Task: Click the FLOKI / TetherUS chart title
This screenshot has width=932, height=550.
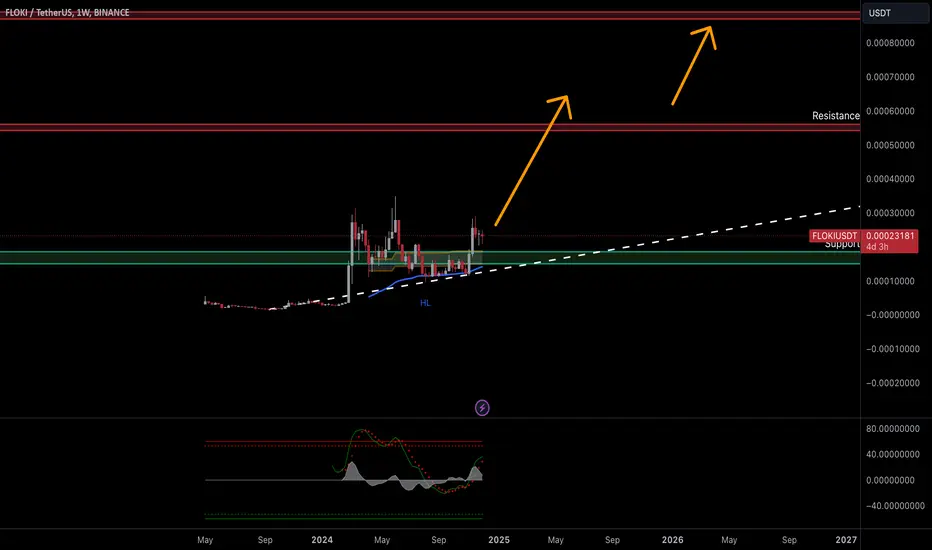Action: 67,12
